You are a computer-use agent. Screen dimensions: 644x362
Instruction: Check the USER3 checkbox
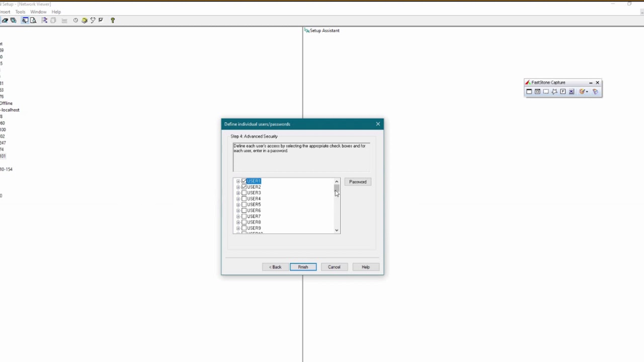pyautogui.click(x=244, y=193)
